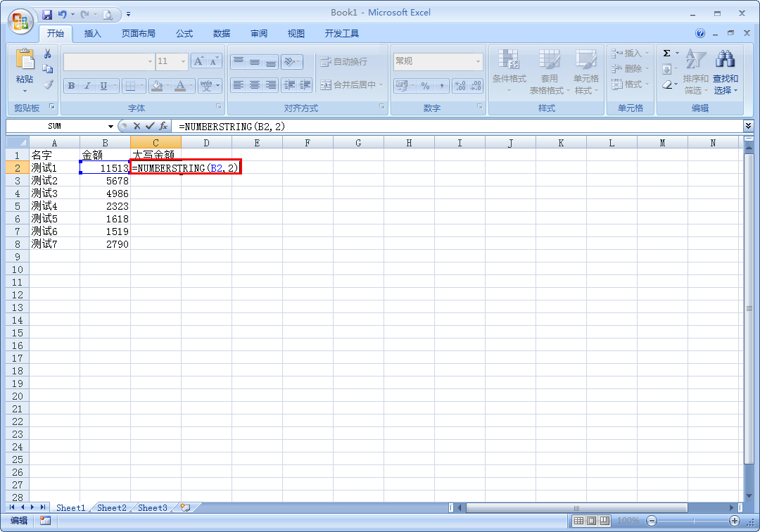Image resolution: width=760 pixels, height=532 pixels.
Task: Click the 自动换行 wrap text button
Action: click(344, 61)
